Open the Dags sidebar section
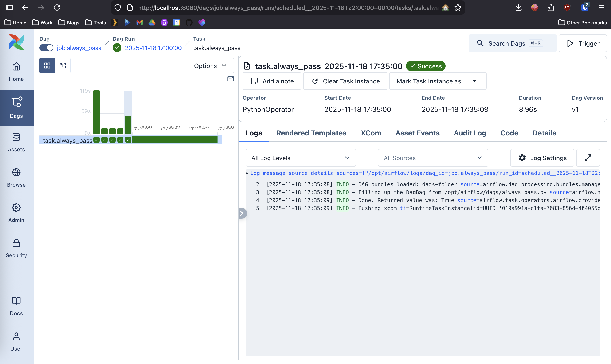 (16, 107)
